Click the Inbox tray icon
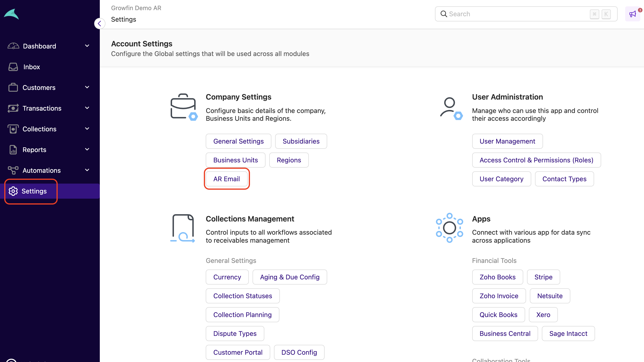Viewport: 644px width, 362px height. (13, 67)
